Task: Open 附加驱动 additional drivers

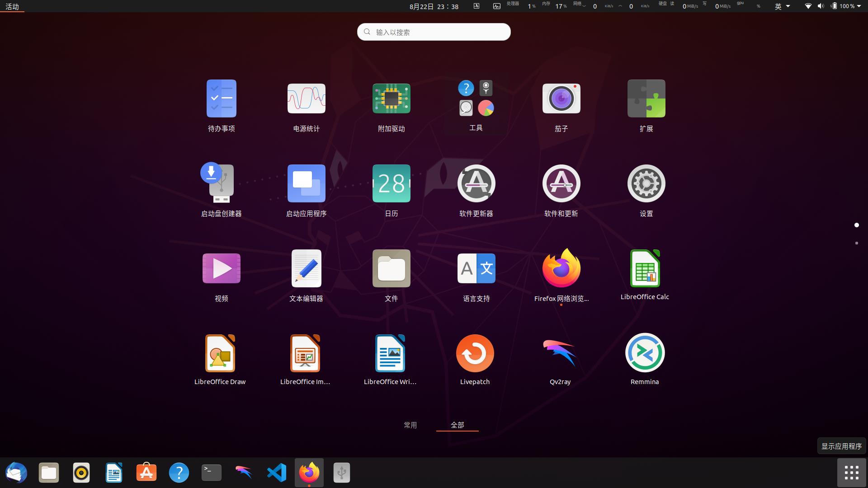Action: 392,106
